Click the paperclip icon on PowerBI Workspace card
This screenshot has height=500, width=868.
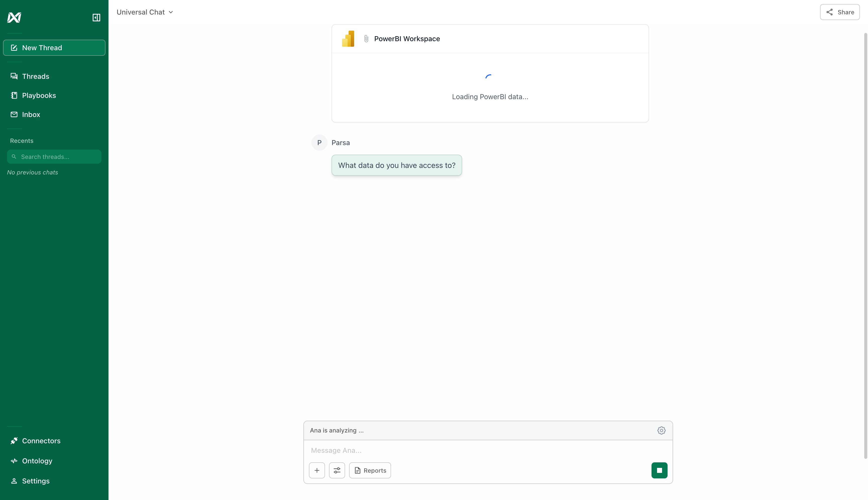366,38
